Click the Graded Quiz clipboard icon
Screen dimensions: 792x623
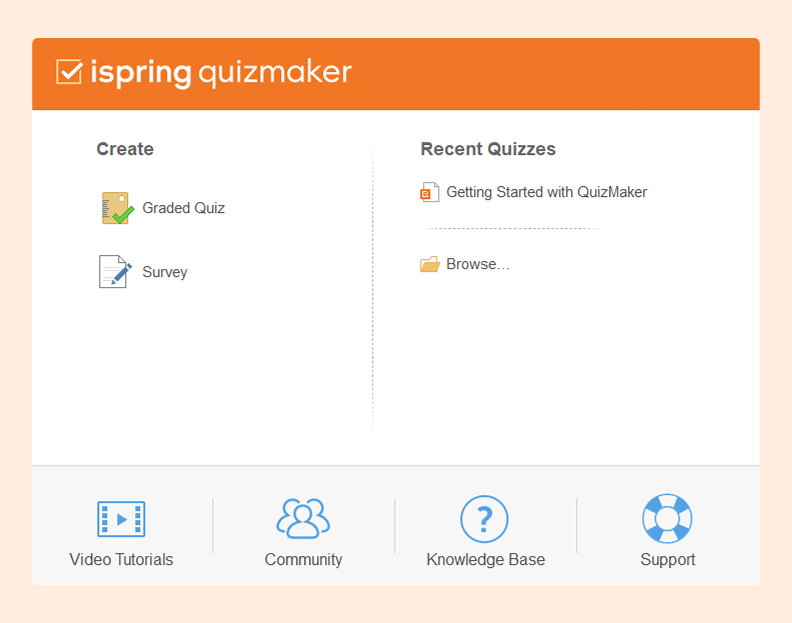tap(117, 208)
